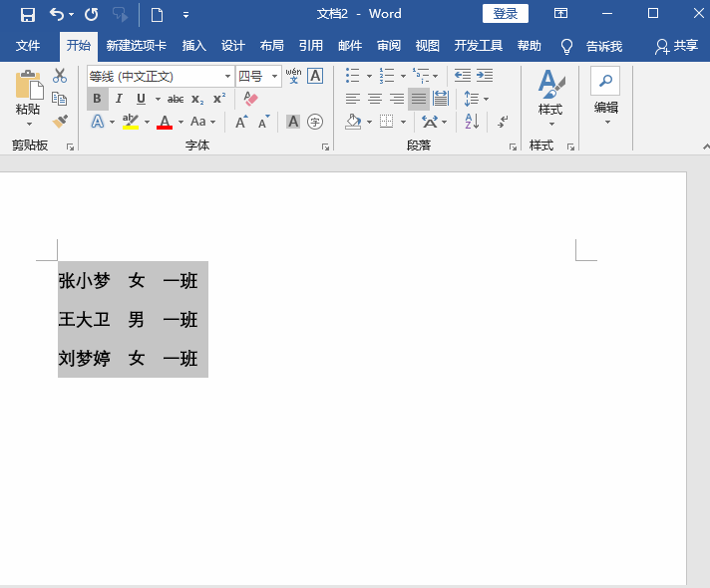
Task: Open text effects and typography icon
Action: [x=98, y=122]
